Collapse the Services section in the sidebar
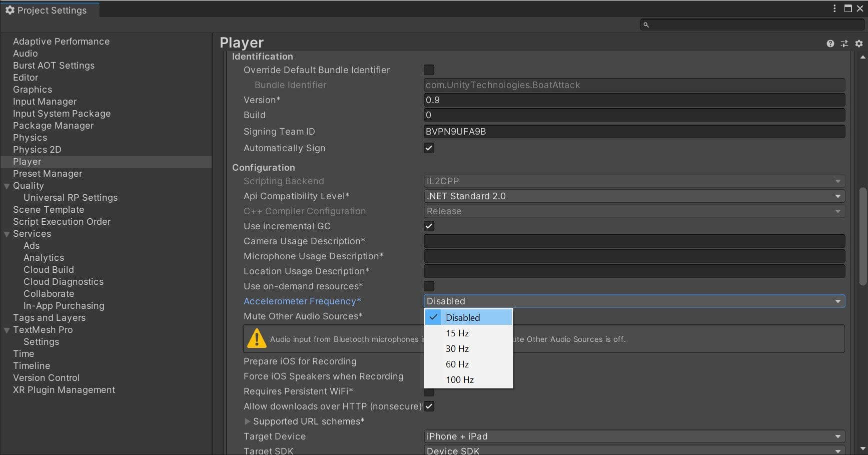This screenshot has width=868, height=455. [6, 233]
